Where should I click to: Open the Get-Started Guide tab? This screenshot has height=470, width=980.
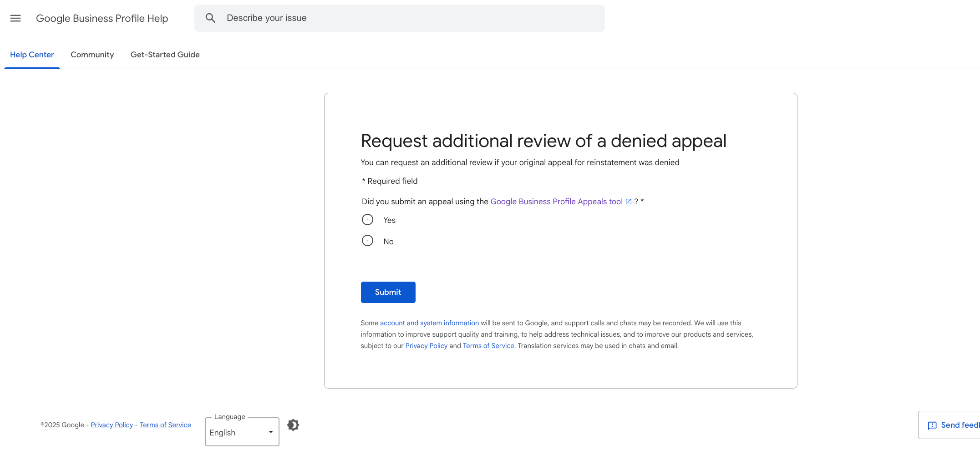pyautogui.click(x=165, y=55)
